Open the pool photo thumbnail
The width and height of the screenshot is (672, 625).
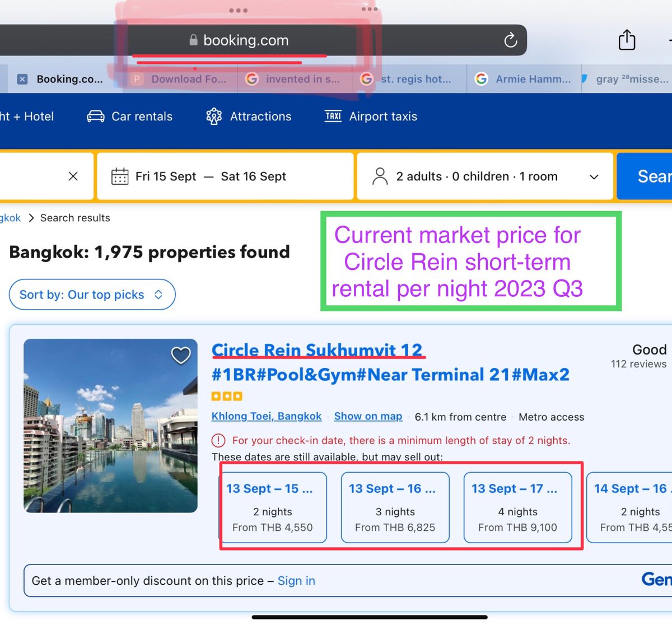coord(110,426)
